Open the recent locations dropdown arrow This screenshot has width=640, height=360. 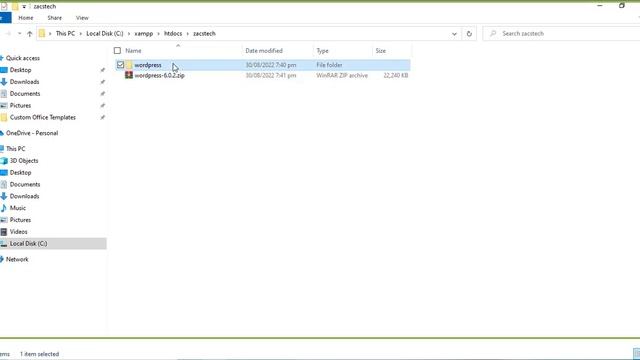(19, 34)
